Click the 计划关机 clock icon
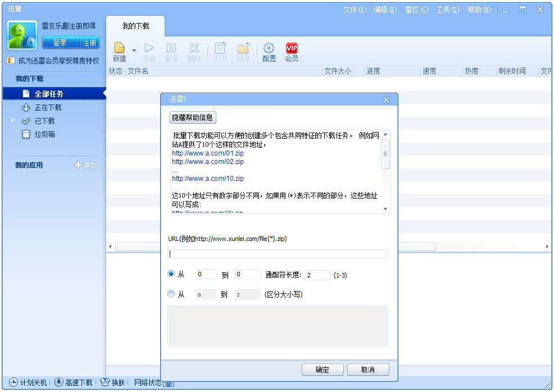Image resolution: width=554 pixels, height=392 pixels. click(x=13, y=382)
